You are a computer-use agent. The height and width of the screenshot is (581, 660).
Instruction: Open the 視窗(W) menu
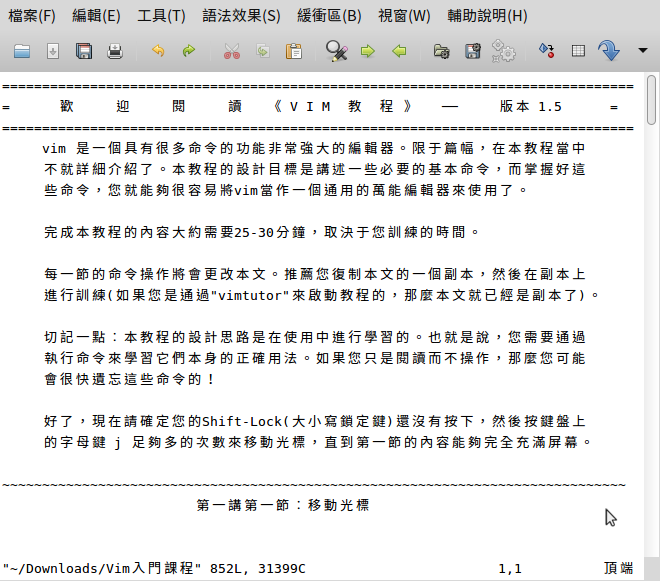404,16
